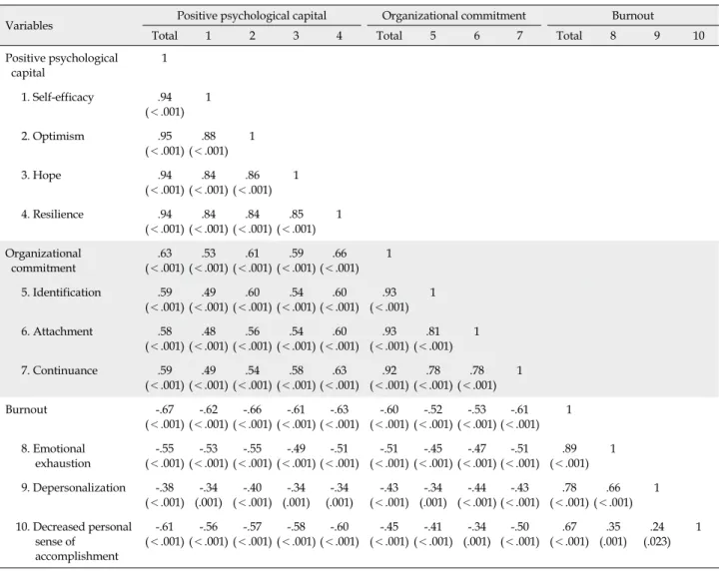Select the -.47 value in Emotional exhaustion row
The height and width of the screenshot is (571, 728).
(476, 448)
